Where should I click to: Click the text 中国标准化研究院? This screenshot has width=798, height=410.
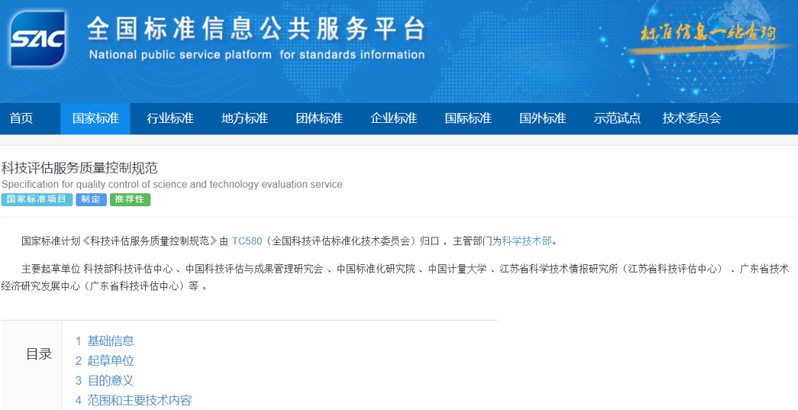coord(376,269)
